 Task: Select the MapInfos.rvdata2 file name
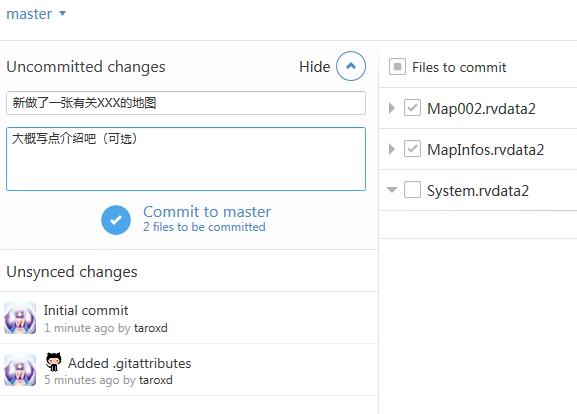[485, 149]
